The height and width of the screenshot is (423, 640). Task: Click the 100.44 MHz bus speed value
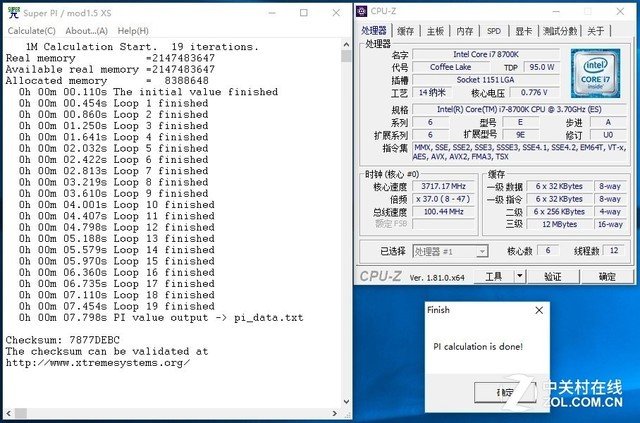(444, 212)
